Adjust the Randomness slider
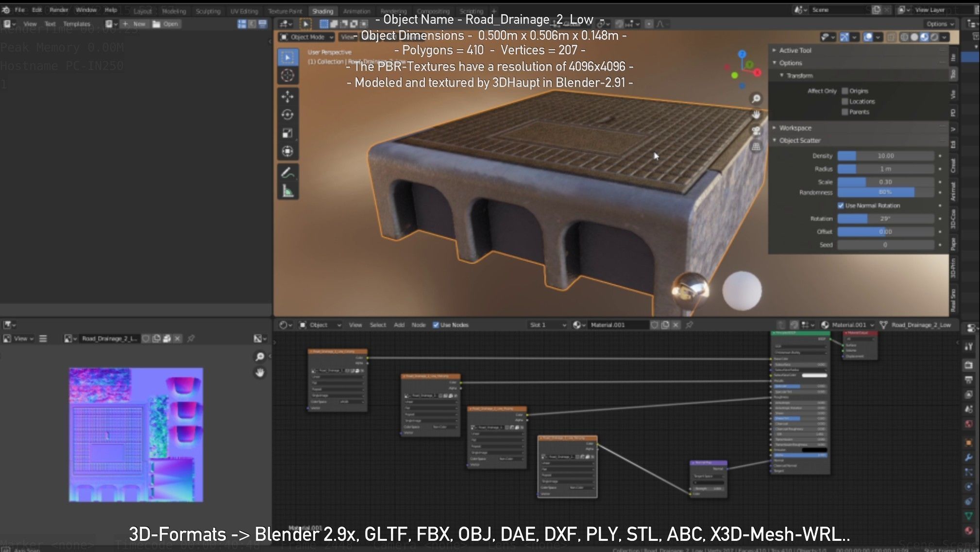Screen dimensions: 980x552 click(886, 192)
